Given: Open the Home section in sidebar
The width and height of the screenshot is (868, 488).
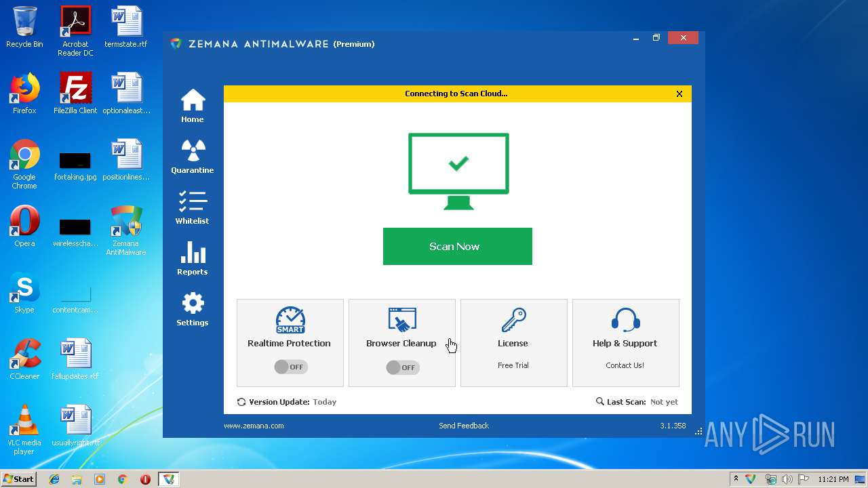Looking at the screenshot, I should click(193, 106).
